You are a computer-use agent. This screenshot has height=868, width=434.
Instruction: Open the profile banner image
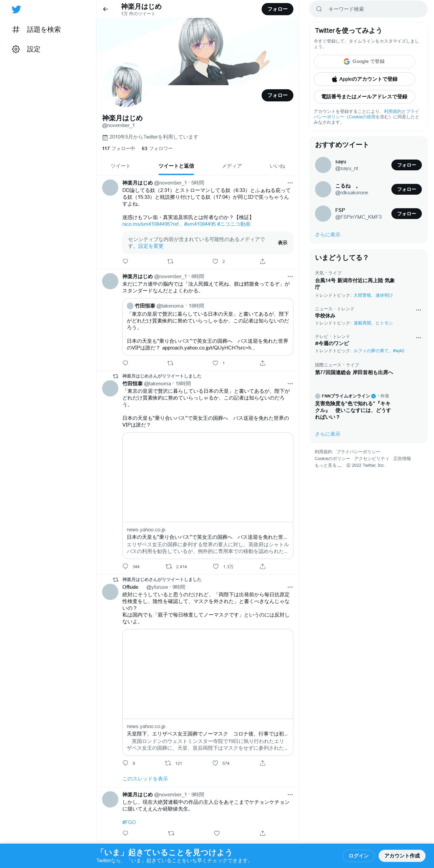(x=197, y=51)
